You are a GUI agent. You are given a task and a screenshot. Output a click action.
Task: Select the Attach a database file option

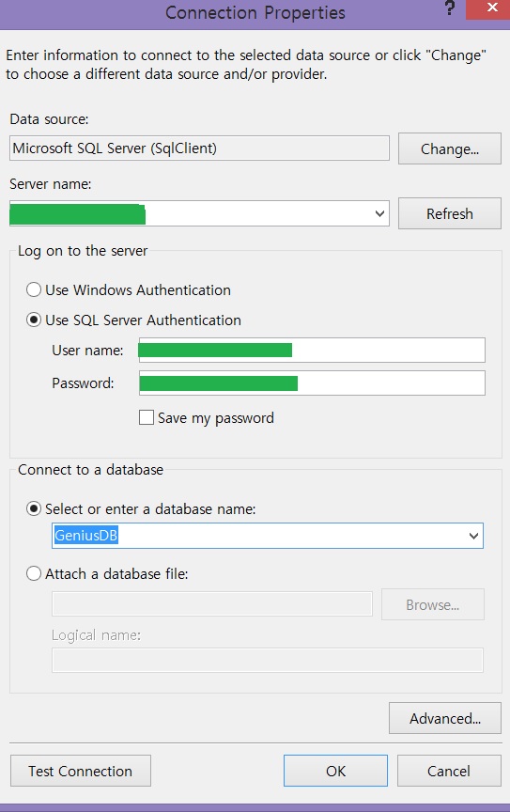pyautogui.click(x=34, y=574)
